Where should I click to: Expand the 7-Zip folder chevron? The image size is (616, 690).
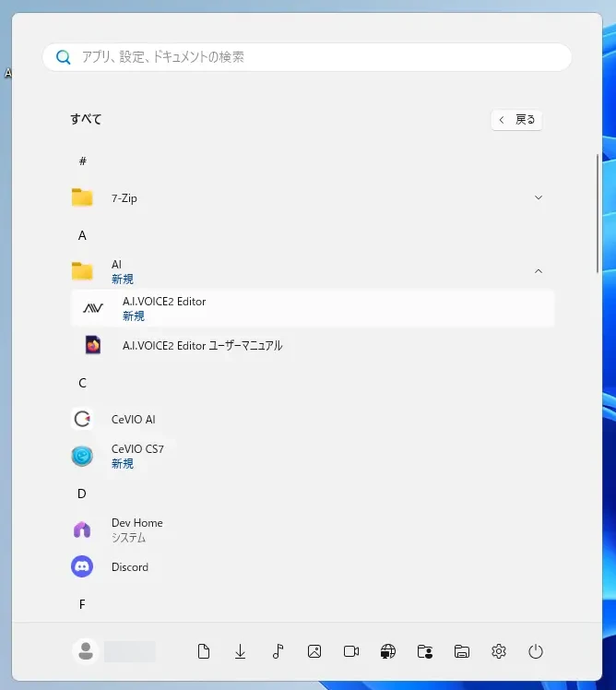[539, 197]
